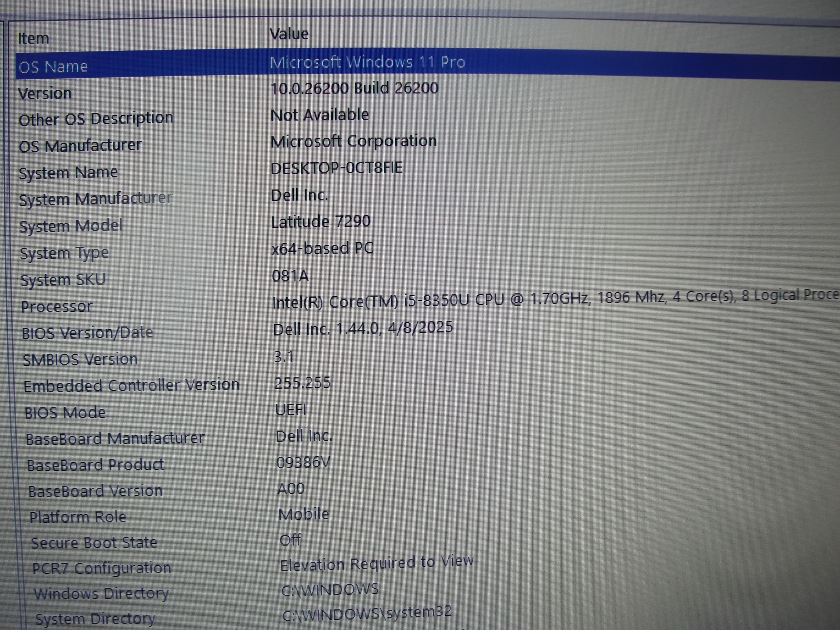Viewport: 840px width, 630px height.
Task: Select the Embedded Controller Version row
Action: 132,385
